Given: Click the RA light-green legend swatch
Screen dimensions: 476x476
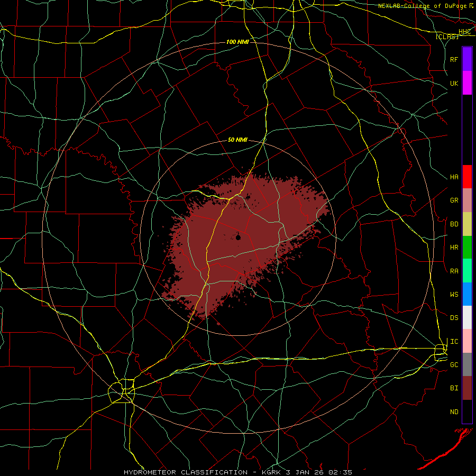Looking at the screenshot, I should click(467, 271).
